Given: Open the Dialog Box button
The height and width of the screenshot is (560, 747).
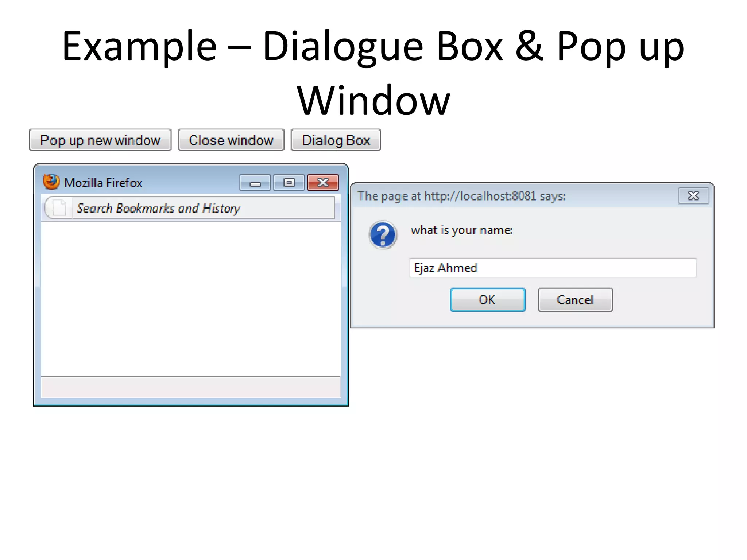Looking at the screenshot, I should click(336, 140).
